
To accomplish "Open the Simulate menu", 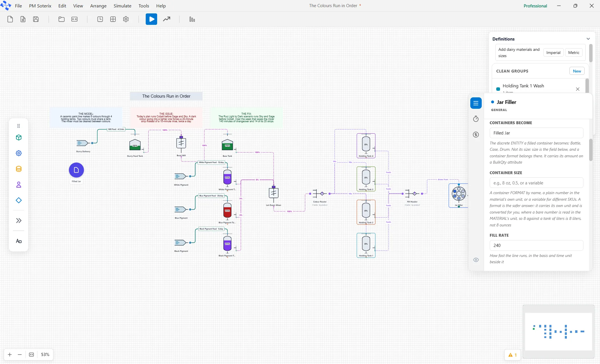I will click(x=122, y=6).
